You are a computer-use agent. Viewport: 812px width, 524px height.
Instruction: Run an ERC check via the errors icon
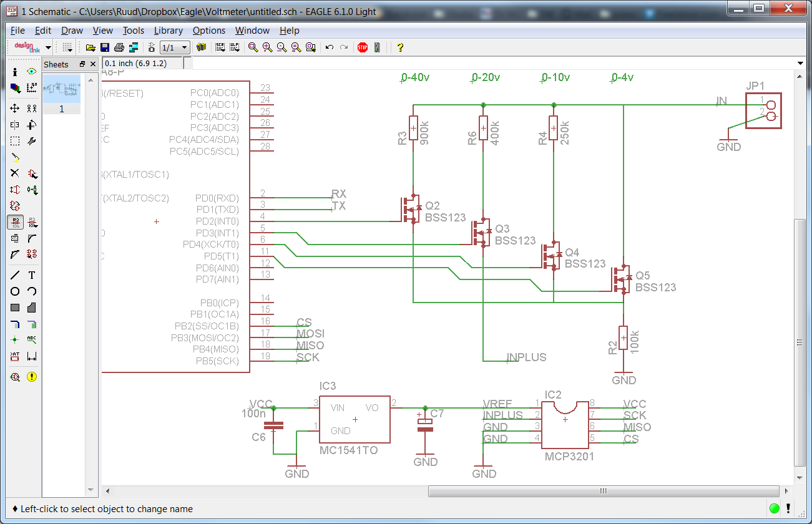point(32,376)
